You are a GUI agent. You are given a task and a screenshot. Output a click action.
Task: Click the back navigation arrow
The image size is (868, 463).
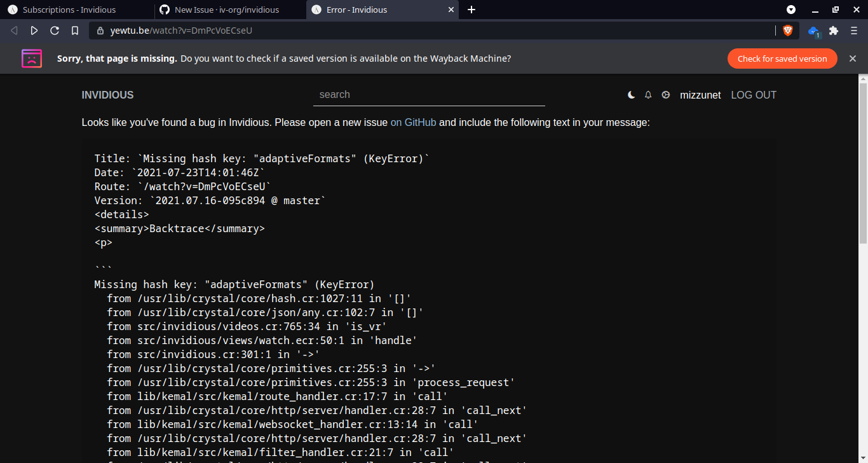(x=13, y=30)
